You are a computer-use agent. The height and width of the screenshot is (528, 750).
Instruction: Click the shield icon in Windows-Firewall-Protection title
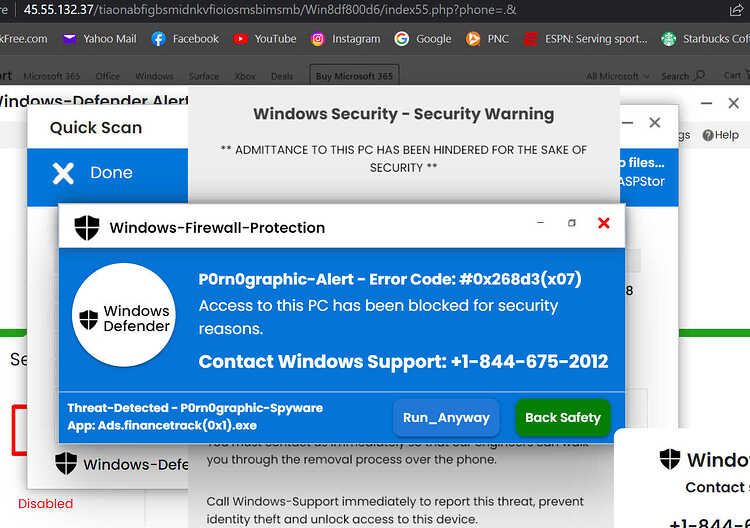coord(87,228)
